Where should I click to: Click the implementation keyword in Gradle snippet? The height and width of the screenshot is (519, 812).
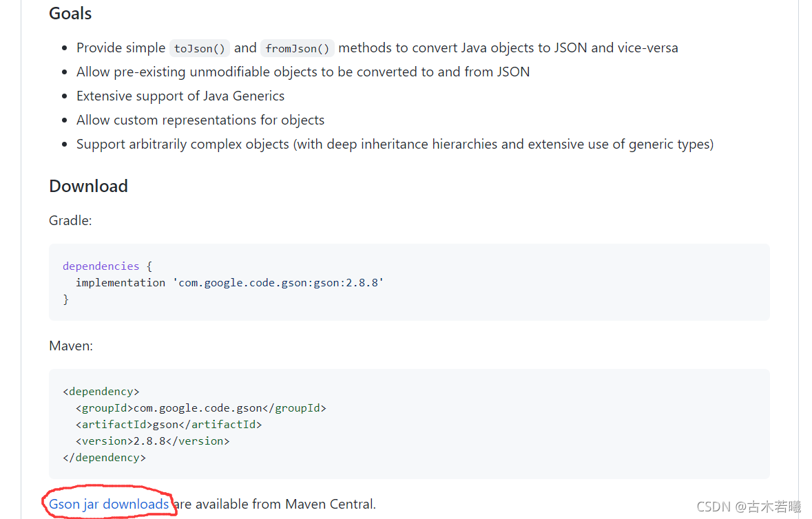pos(120,282)
